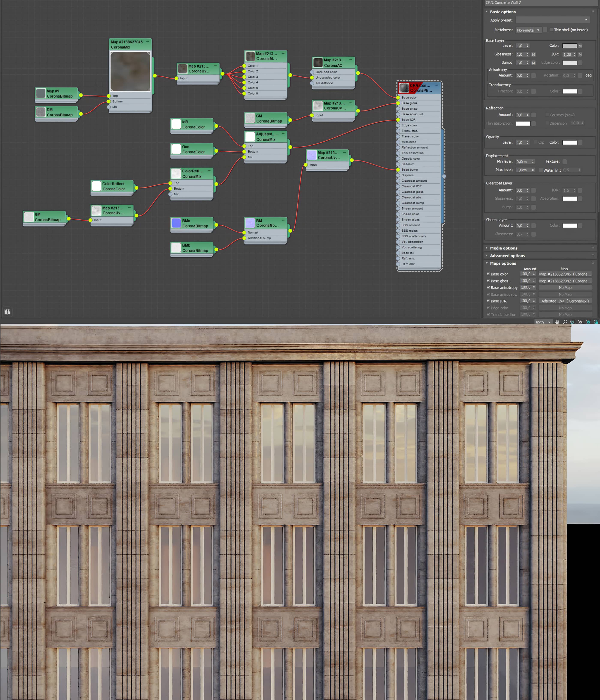The height and width of the screenshot is (700, 600).
Task: Toggle the Base color map checkbox
Action: pyautogui.click(x=488, y=274)
